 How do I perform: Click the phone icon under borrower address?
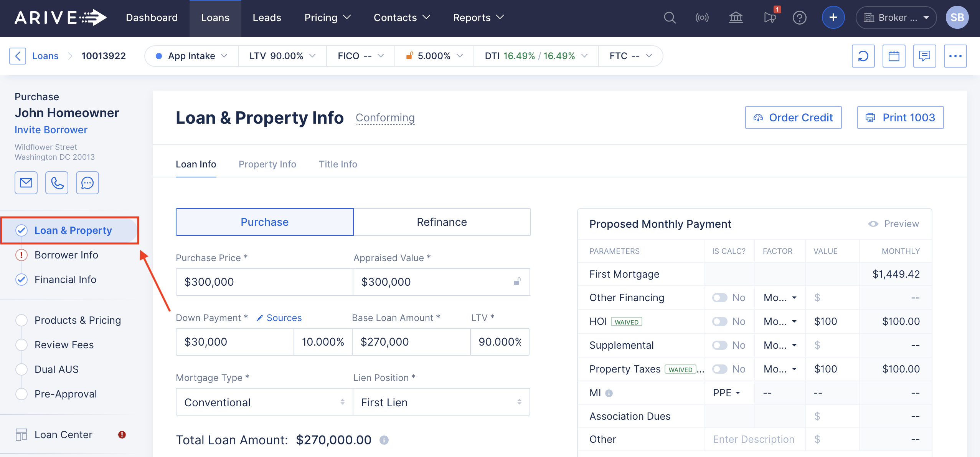57,183
